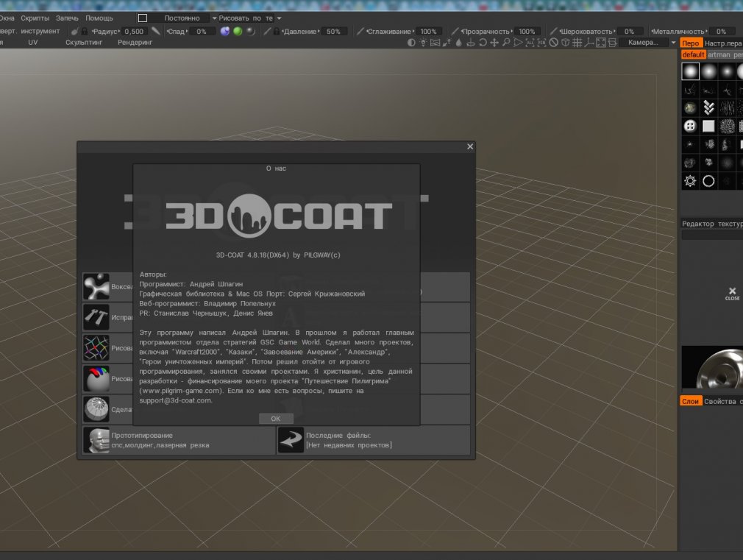Viewport: 743px width, 560px height.
Task: Choose Прототипирование in the start window
Action: 179,440
